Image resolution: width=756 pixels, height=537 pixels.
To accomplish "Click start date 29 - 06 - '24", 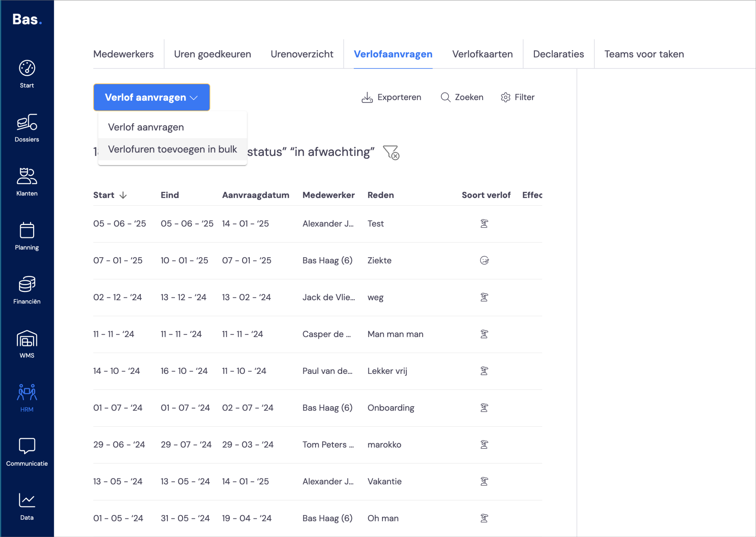I will [x=119, y=445].
